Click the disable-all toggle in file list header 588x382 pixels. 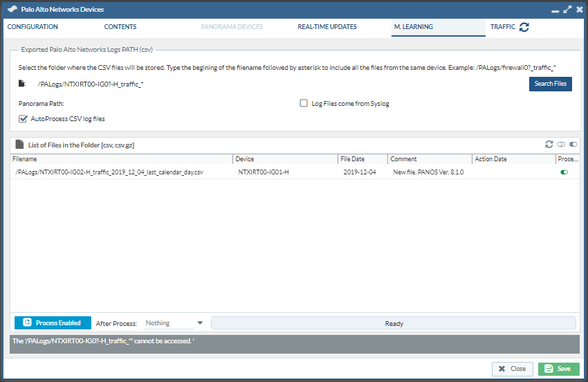561,144
